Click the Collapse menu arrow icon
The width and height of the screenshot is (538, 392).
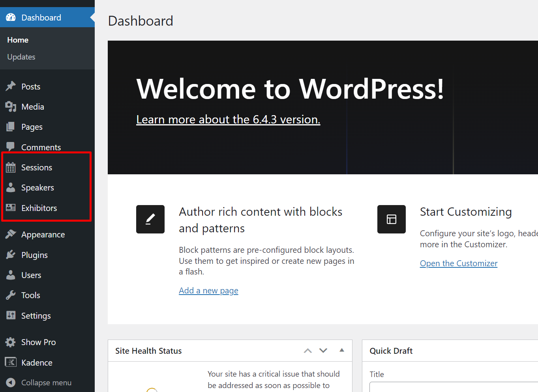tap(11, 383)
